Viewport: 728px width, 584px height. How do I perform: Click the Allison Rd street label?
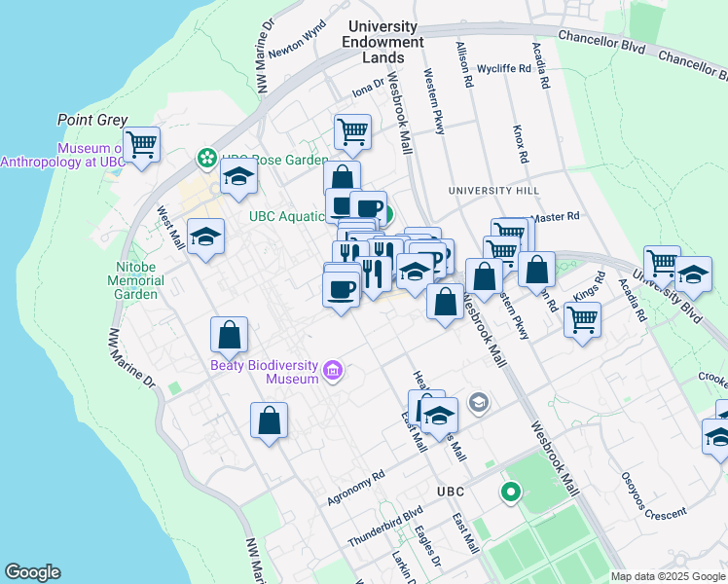coord(464,64)
